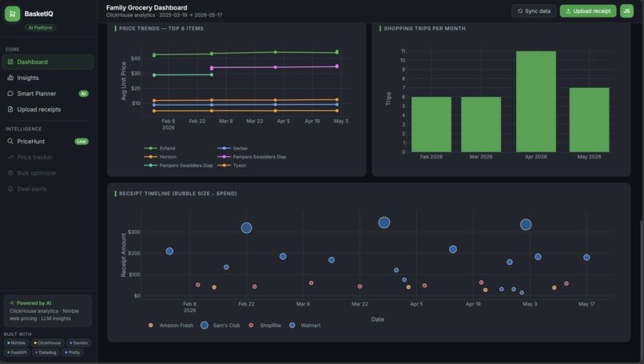
Task: Click the Receipt Timeline panel heading
Action: (178, 194)
